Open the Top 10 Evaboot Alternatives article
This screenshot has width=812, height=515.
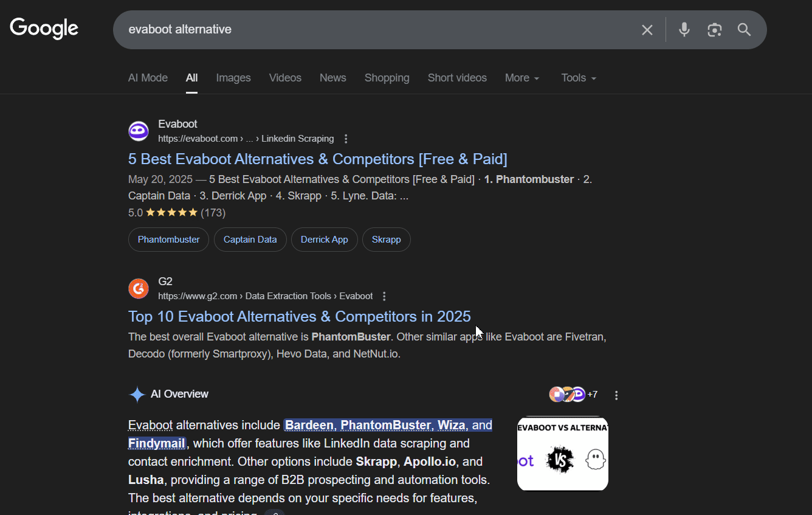tap(299, 316)
